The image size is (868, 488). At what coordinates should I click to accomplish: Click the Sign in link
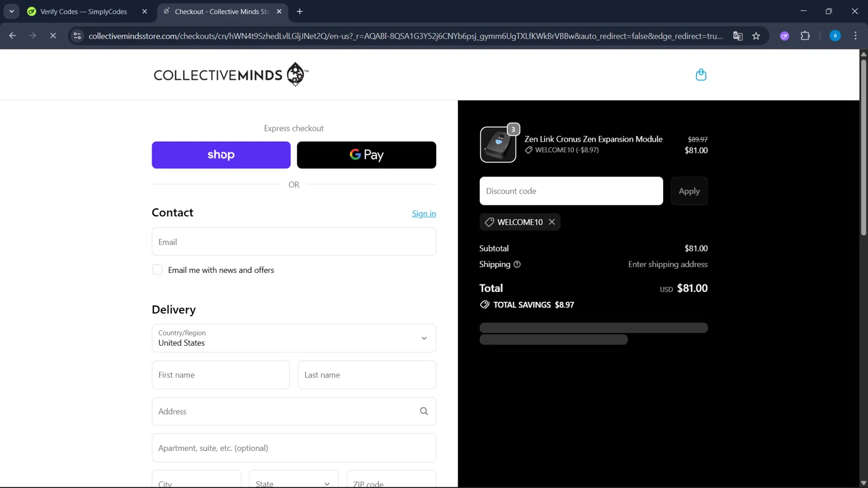[x=424, y=213]
